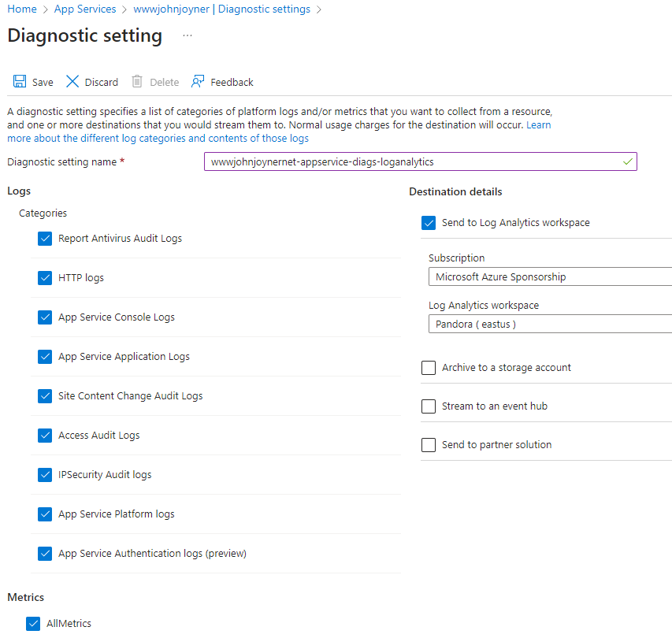672x638 pixels.
Task: Uncheck IPSecurity Audit logs category
Action: [45, 474]
